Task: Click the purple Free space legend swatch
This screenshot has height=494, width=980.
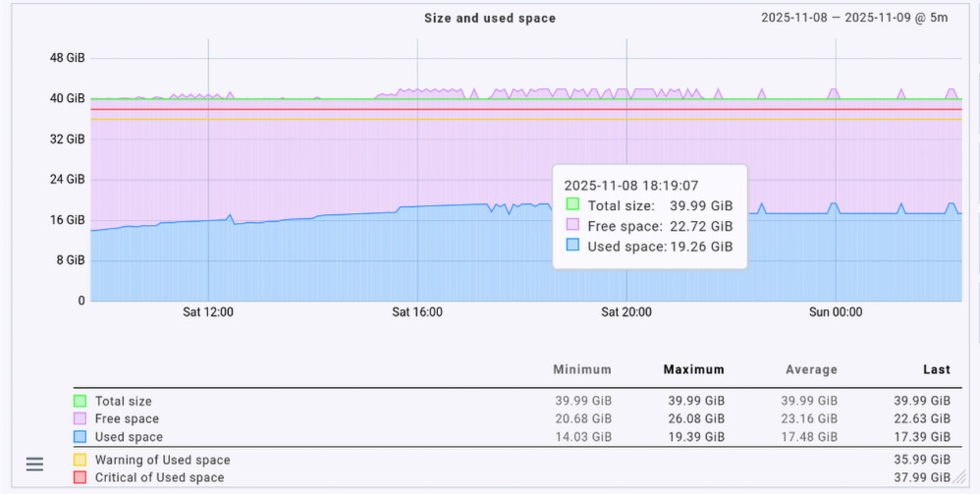Action: (x=80, y=418)
